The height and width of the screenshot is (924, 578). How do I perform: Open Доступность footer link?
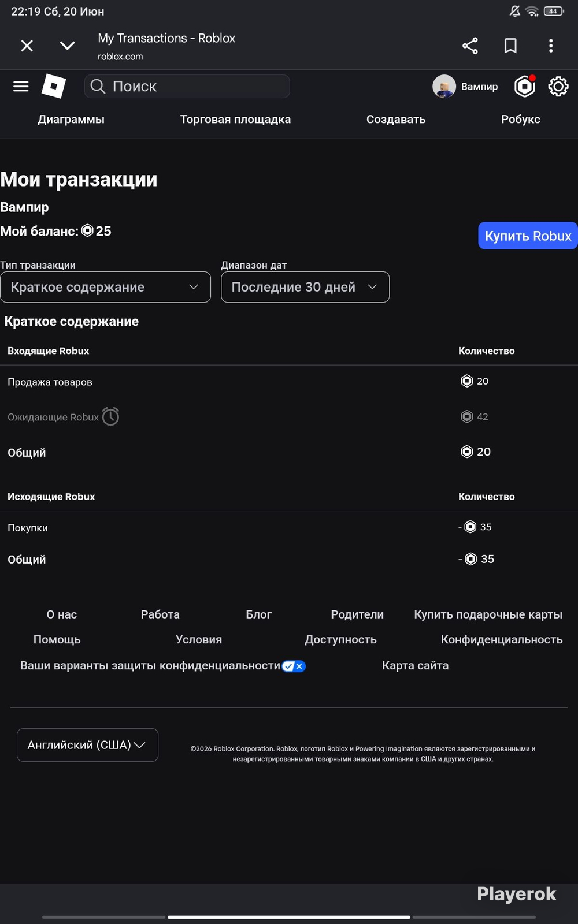coord(340,639)
